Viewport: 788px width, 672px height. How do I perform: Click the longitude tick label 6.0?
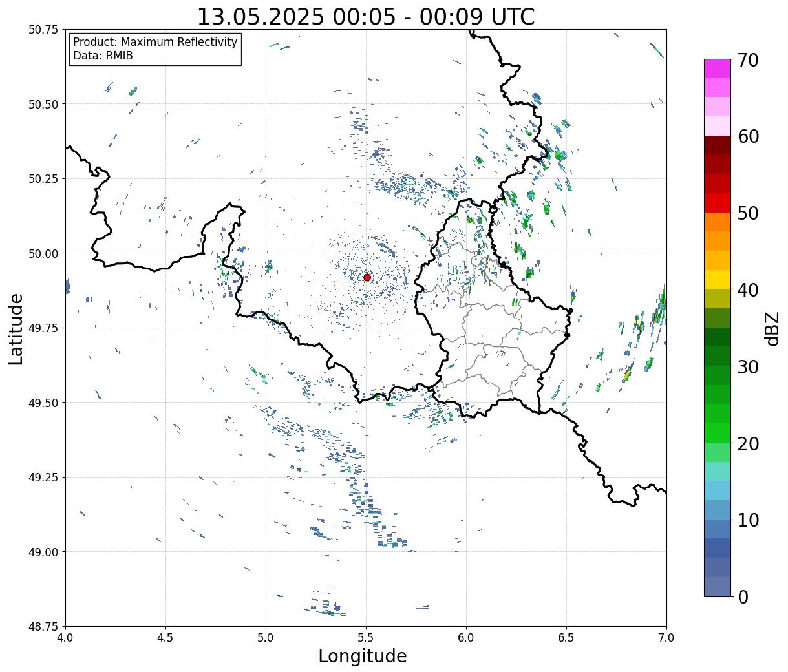(466, 638)
